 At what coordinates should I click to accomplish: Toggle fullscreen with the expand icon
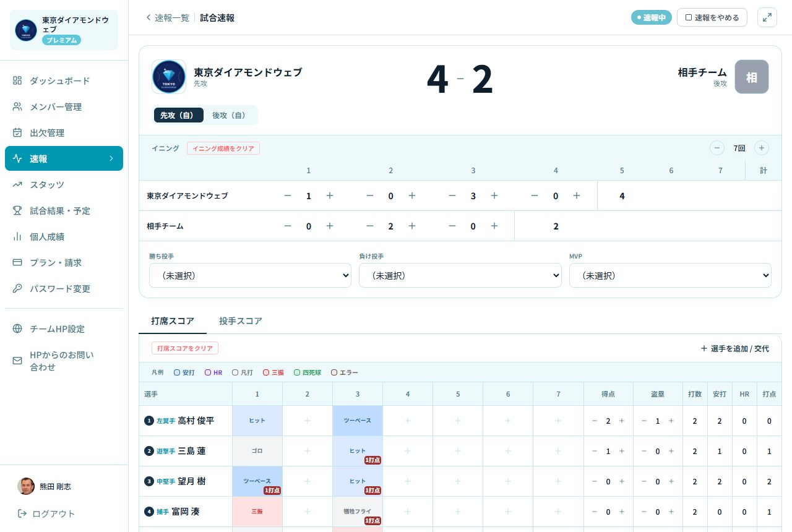point(767,17)
